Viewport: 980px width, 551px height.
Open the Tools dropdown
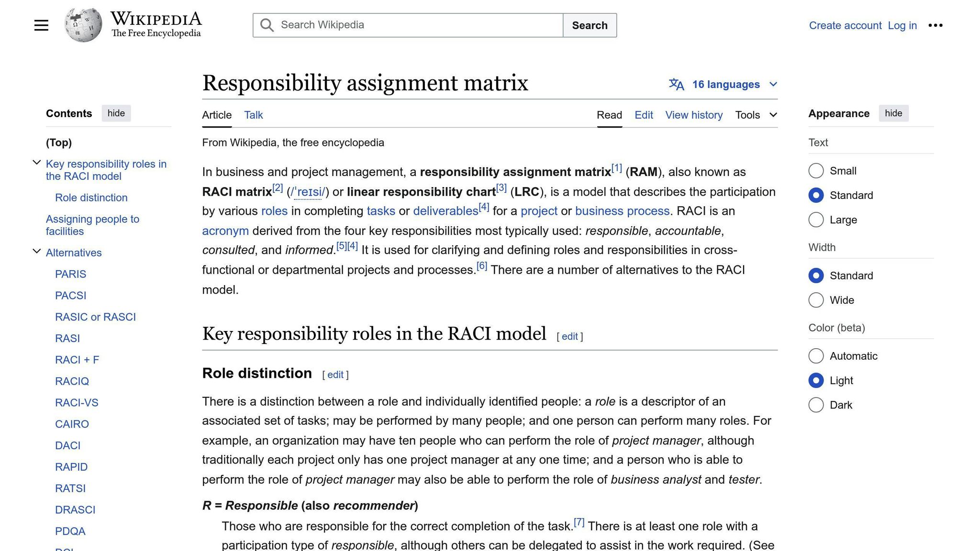click(x=756, y=115)
